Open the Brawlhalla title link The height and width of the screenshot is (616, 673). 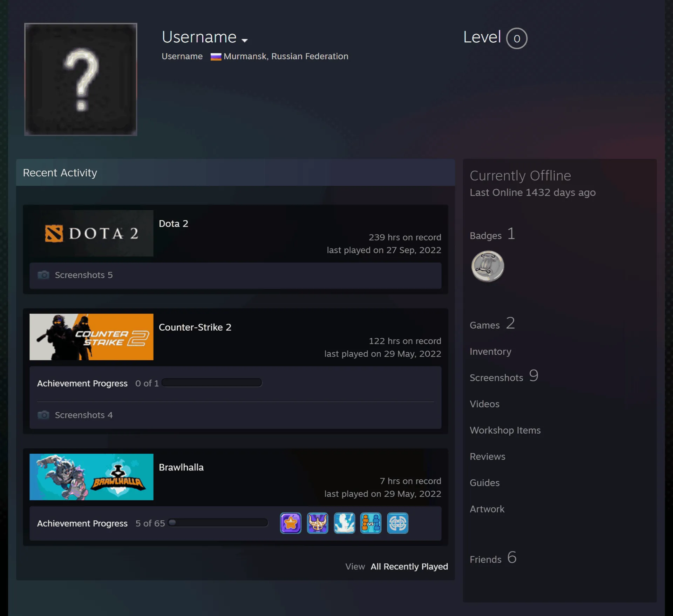pos(181,467)
